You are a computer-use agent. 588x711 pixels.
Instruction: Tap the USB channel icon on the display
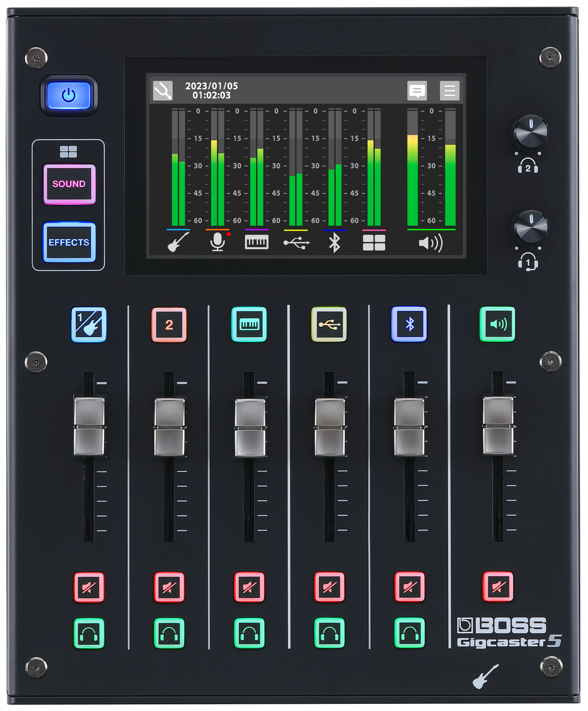pyautogui.click(x=296, y=242)
